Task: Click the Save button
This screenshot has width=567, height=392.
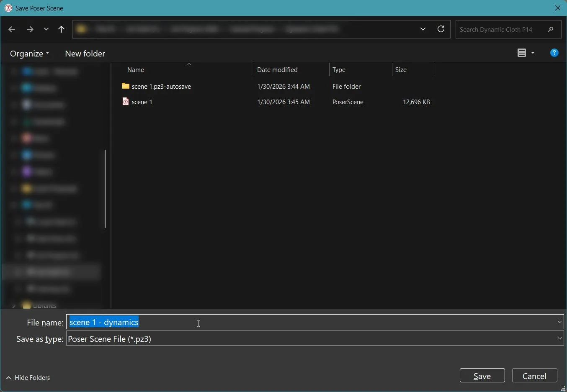Action: [x=482, y=375]
